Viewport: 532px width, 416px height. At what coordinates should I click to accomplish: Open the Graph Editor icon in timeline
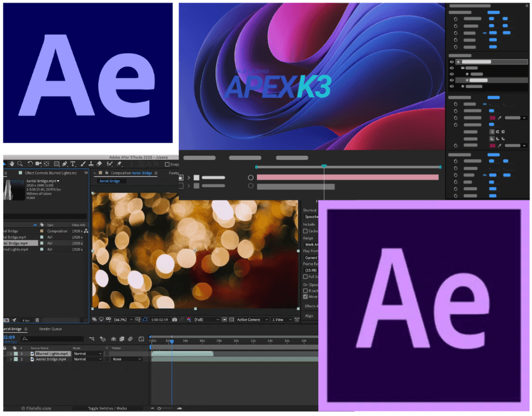pyautogui.click(x=141, y=339)
